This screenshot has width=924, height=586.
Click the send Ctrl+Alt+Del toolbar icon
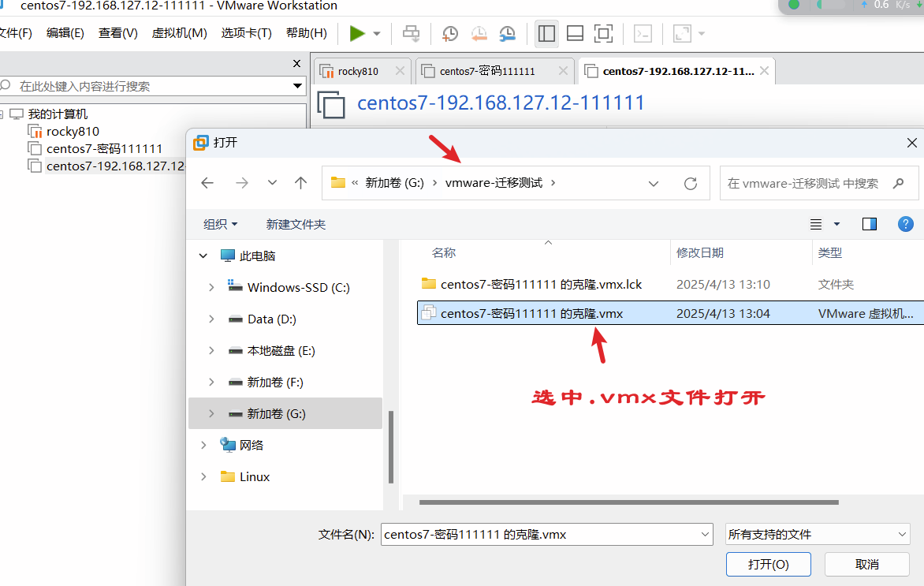(x=412, y=34)
